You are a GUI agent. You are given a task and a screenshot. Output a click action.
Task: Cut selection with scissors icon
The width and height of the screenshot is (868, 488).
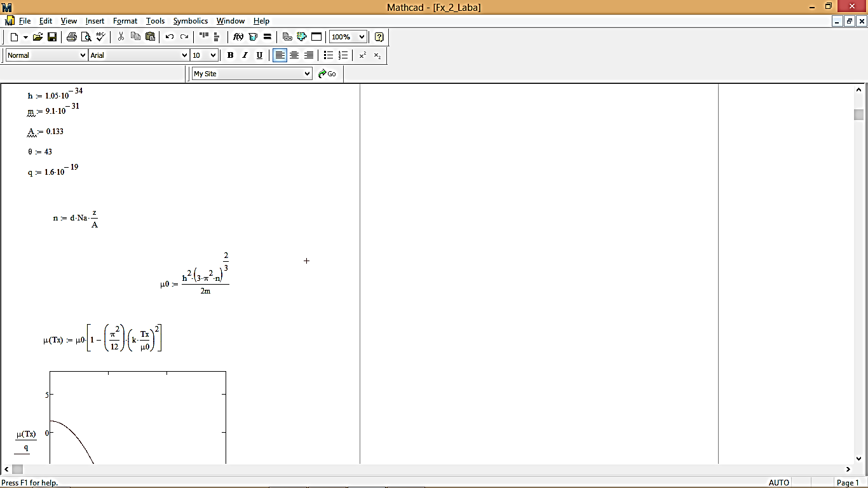click(x=121, y=37)
